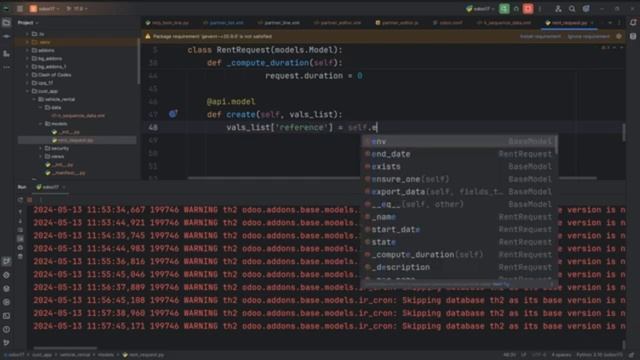Choose _description completion suggestion
This screenshot has height=360, width=640.
coord(458,267)
